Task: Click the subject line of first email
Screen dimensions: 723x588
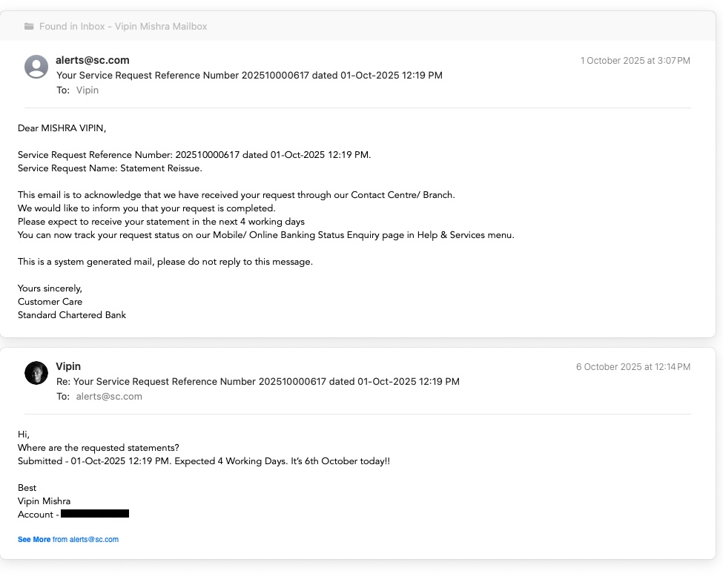Action: click(249, 75)
